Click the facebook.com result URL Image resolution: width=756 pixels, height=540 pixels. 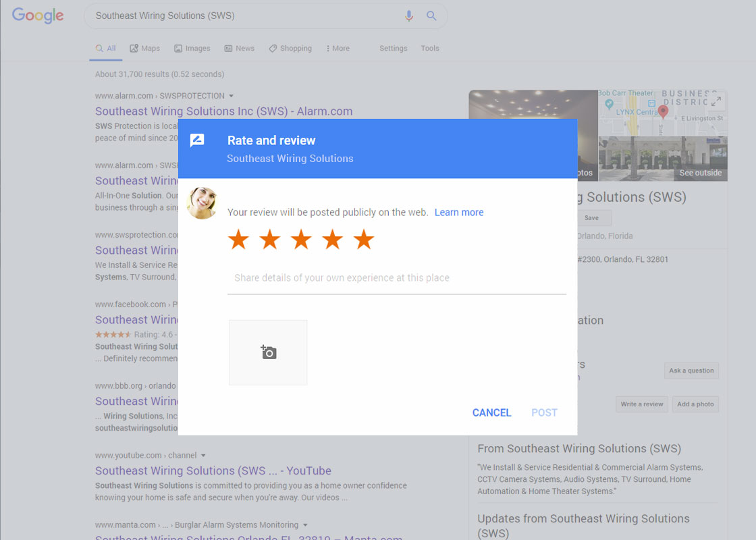pos(136,304)
